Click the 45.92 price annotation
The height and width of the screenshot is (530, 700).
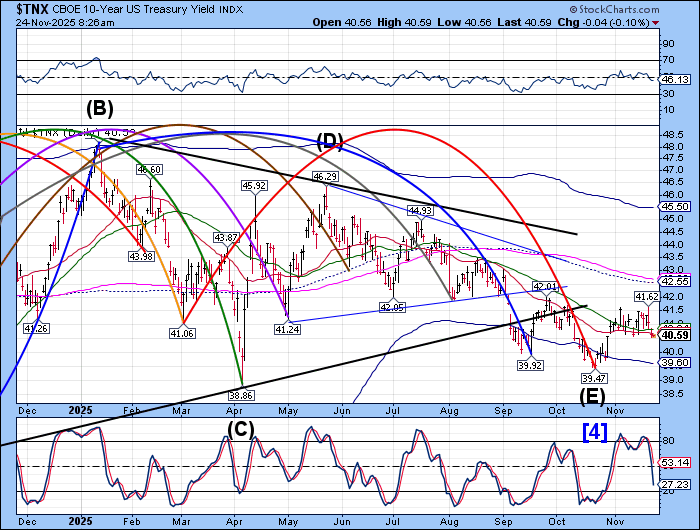click(x=254, y=185)
